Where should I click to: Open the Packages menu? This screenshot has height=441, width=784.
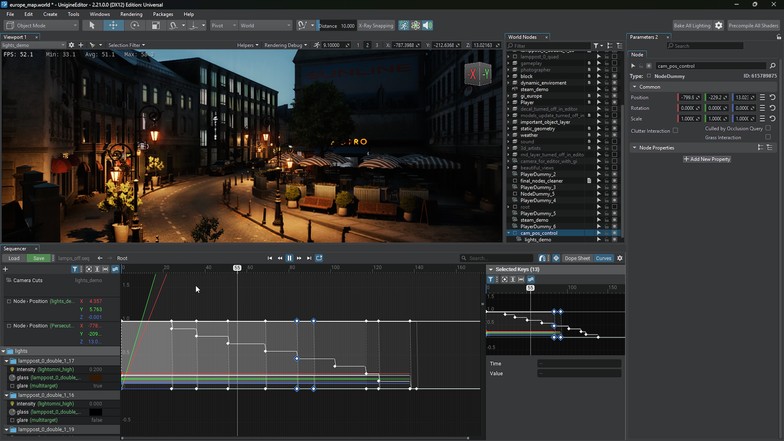(163, 14)
